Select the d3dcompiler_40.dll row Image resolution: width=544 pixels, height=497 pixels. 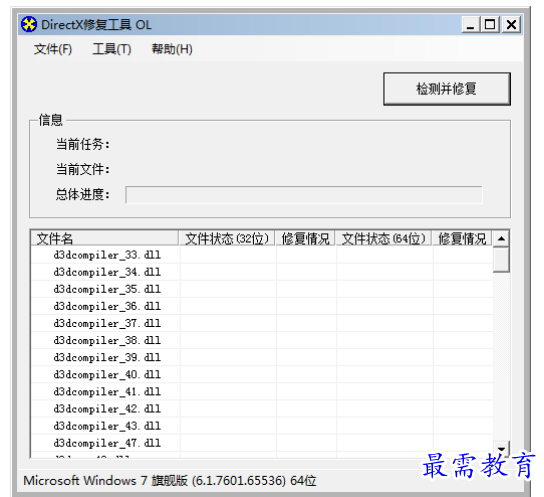tap(262, 375)
